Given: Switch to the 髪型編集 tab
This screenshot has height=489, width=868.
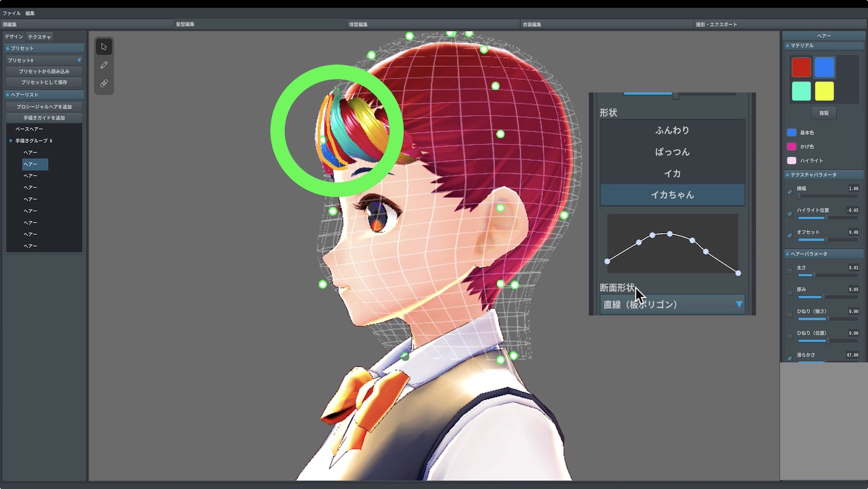Looking at the screenshot, I should [x=261, y=24].
